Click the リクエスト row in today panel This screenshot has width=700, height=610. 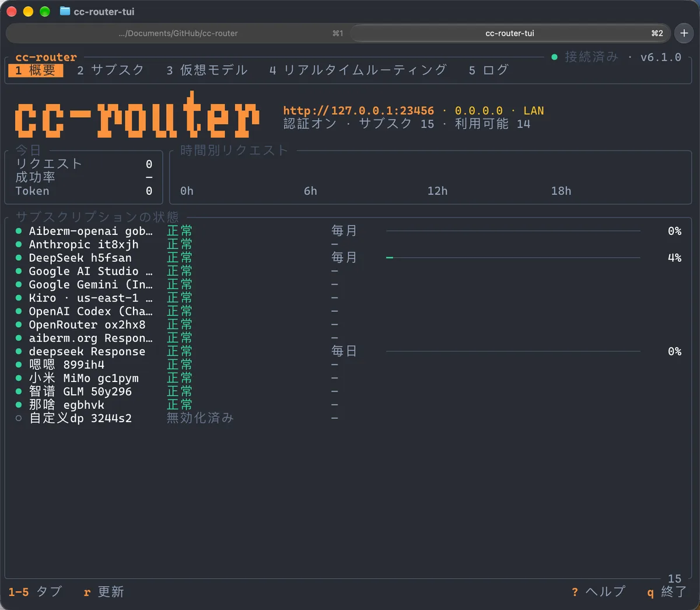[84, 164]
